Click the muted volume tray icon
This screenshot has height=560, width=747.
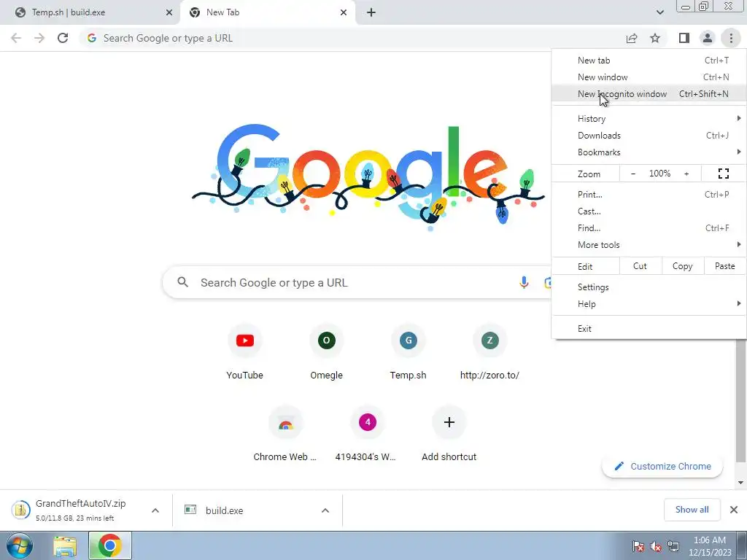(656, 547)
